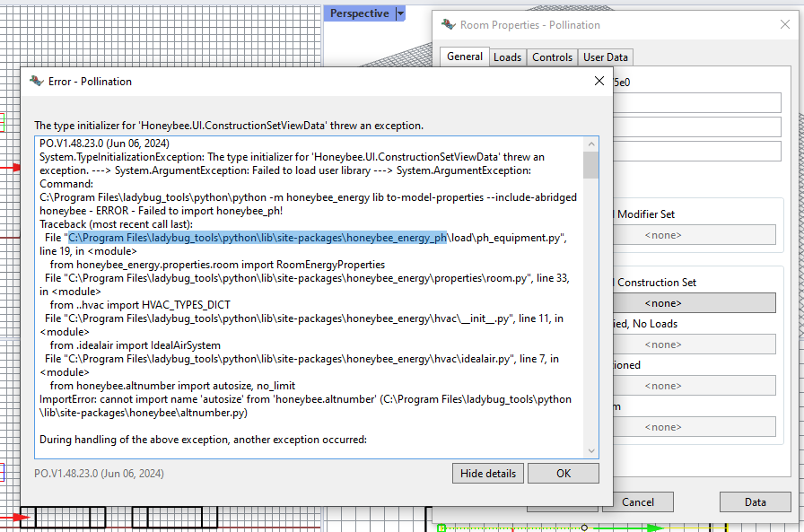Close the Error - Pollination dialog
This screenshot has width=804, height=532.
coord(599,81)
